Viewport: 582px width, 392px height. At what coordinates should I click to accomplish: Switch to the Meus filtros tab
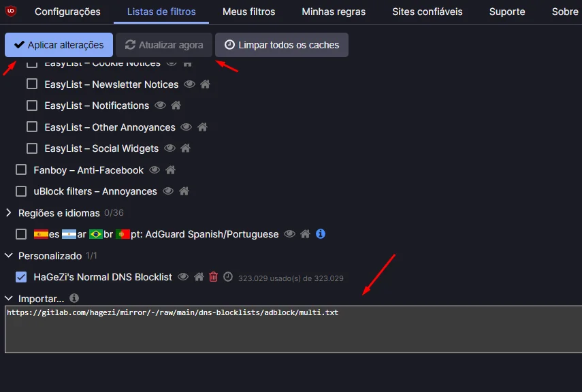click(249, 12)
